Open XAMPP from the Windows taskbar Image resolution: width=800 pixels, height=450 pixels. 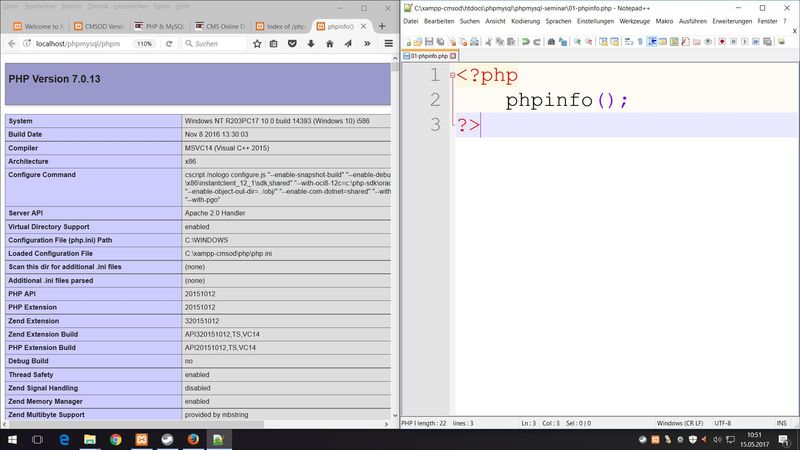142,438
